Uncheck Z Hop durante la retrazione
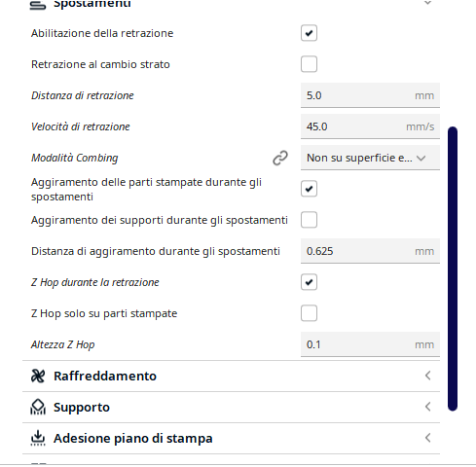Screen dimensions: 476x467 (x=309, y=282)
